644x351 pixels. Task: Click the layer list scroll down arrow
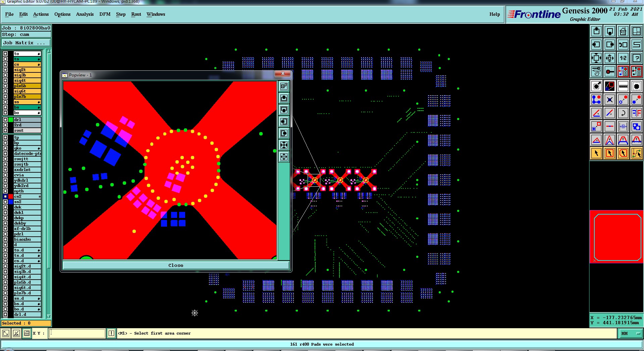(49, 316)
